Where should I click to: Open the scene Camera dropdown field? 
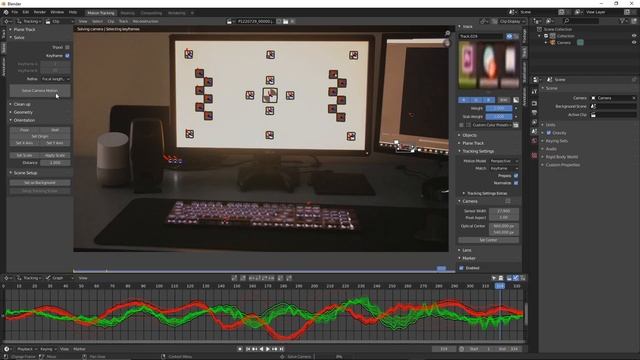[613, 98]
